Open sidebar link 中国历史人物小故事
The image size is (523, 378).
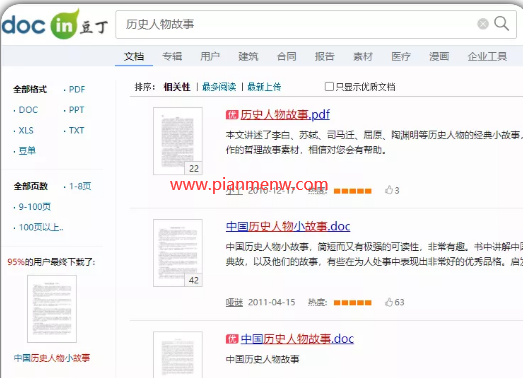52,358
